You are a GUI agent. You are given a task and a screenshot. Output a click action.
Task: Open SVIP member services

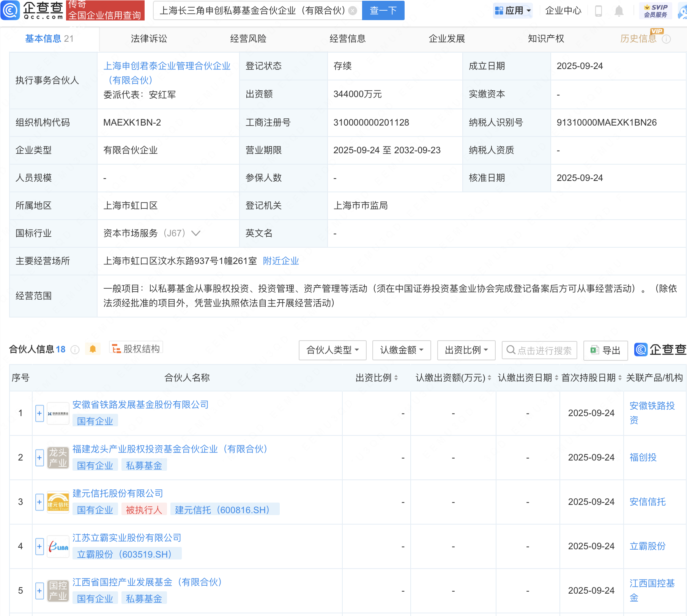coord(655,11)
